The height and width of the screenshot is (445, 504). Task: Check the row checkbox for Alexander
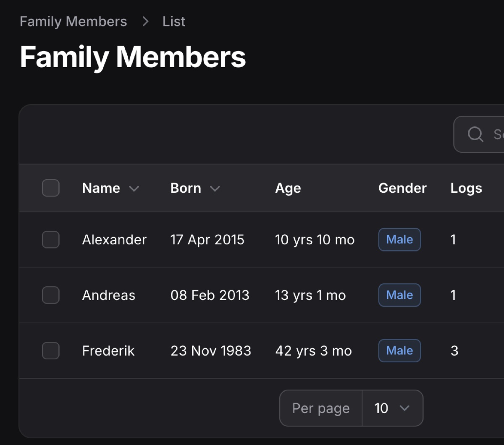(50, 239)
